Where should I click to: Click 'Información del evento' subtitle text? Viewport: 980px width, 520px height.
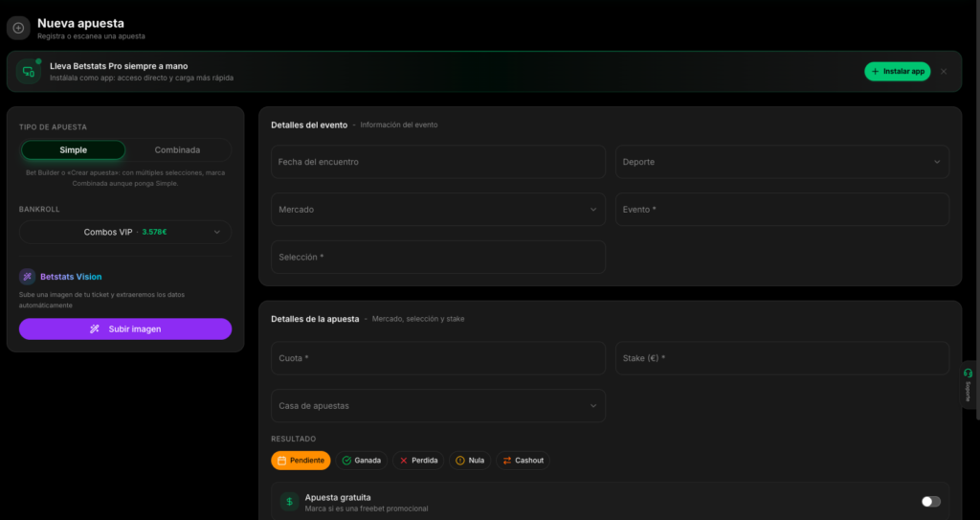399,125
